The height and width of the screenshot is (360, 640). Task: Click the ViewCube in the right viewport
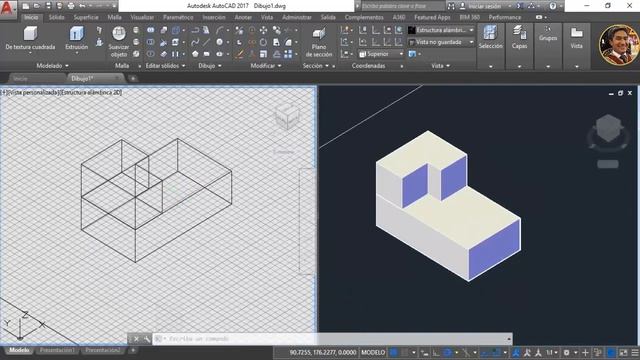click(x=608, y=129)
